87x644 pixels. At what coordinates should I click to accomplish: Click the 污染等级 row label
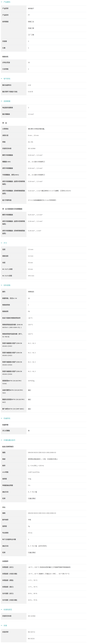[x=5, y=69]
